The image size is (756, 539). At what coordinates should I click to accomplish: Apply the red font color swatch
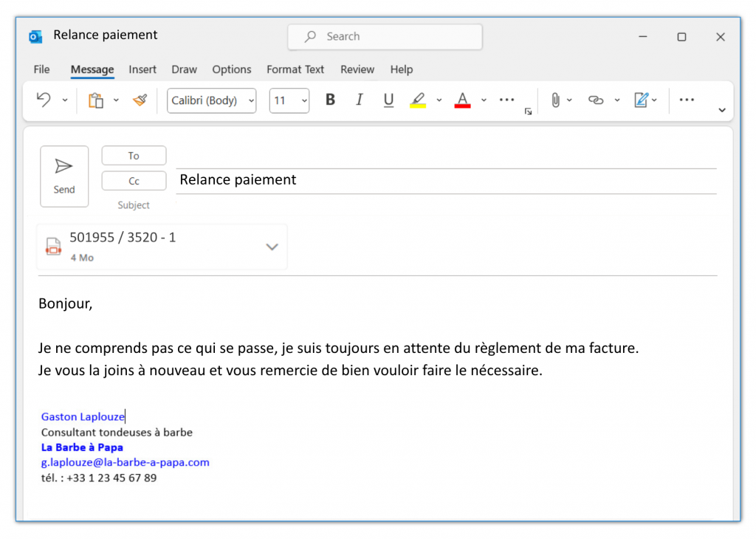[x=463, y=100]
